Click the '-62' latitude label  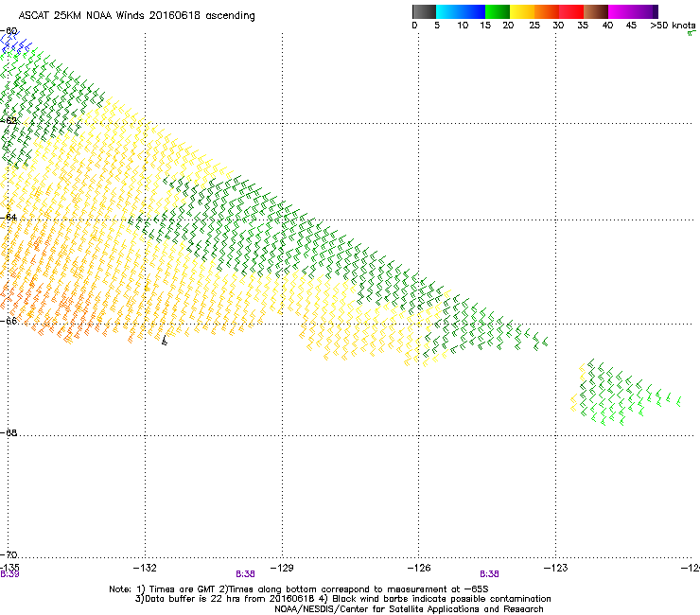(9, 120)
